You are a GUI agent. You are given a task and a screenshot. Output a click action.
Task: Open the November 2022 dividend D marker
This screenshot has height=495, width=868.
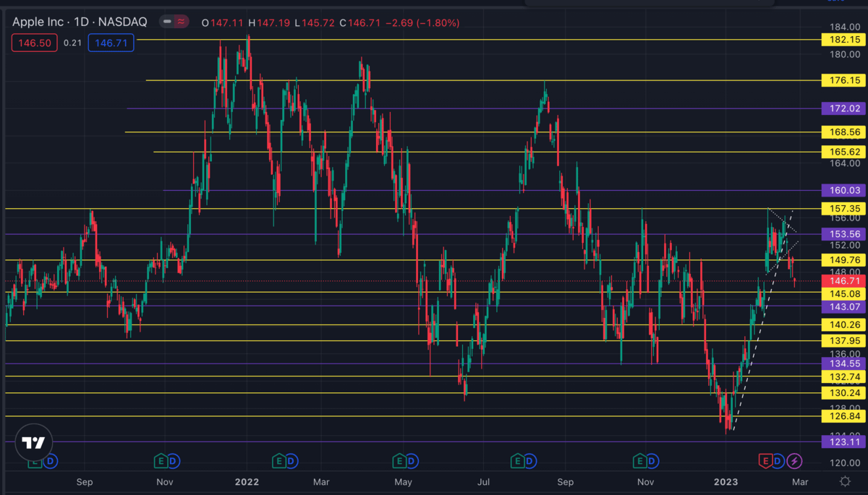(x=651, y=460)
